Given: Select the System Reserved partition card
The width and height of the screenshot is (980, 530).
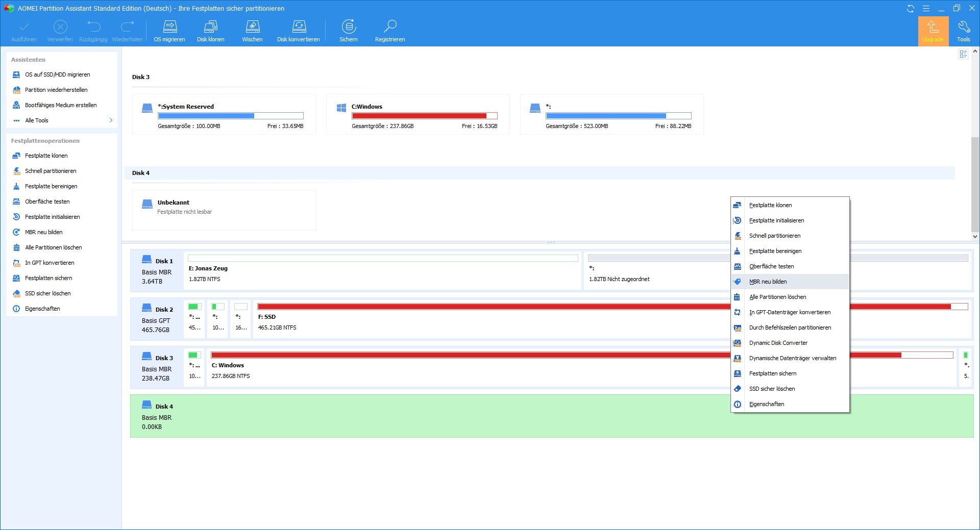Looking at the screenshot, I should (224, 114).
